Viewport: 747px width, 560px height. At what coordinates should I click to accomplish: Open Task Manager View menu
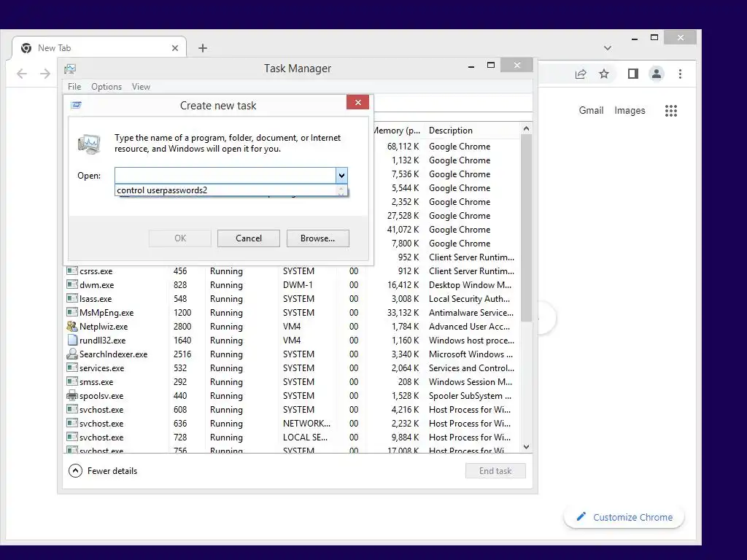(141, 87)
